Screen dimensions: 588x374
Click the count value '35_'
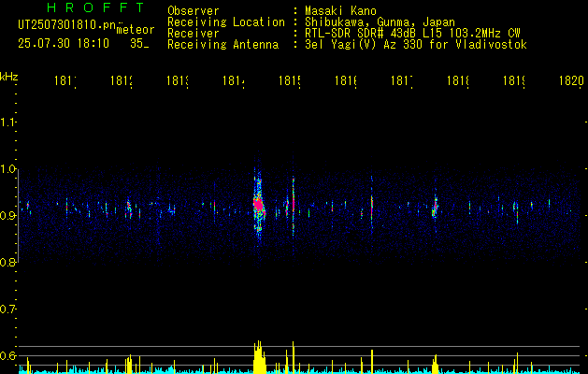139,44
